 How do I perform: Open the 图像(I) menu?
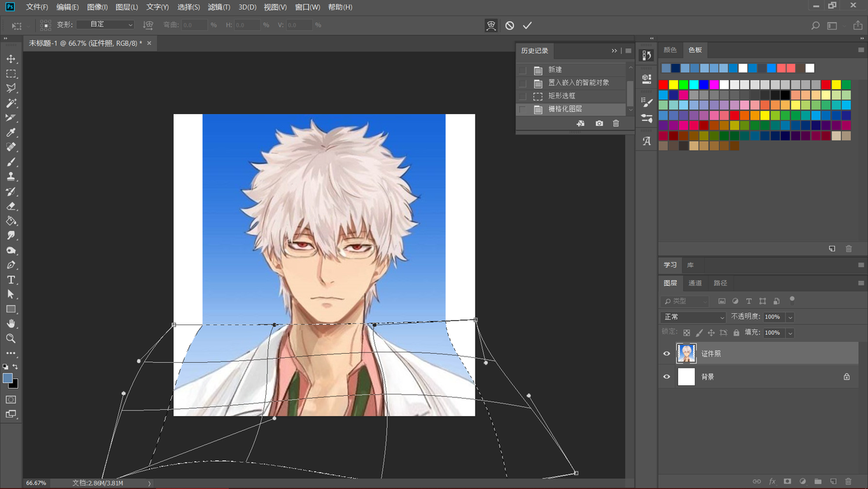click(97, 7)
